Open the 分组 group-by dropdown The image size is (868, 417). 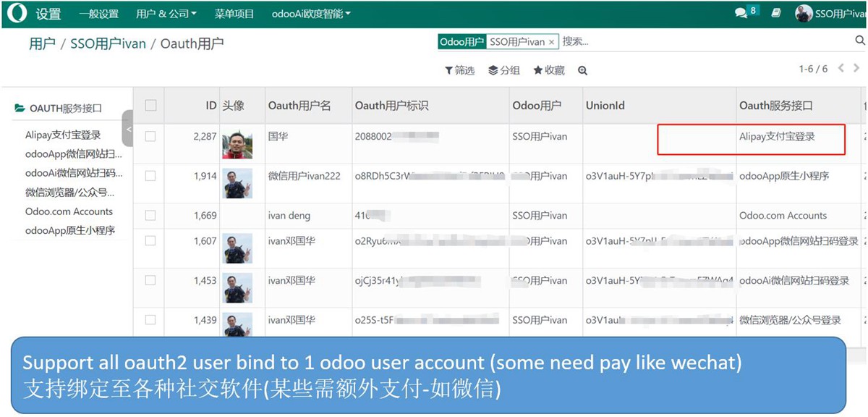(504, 70)
